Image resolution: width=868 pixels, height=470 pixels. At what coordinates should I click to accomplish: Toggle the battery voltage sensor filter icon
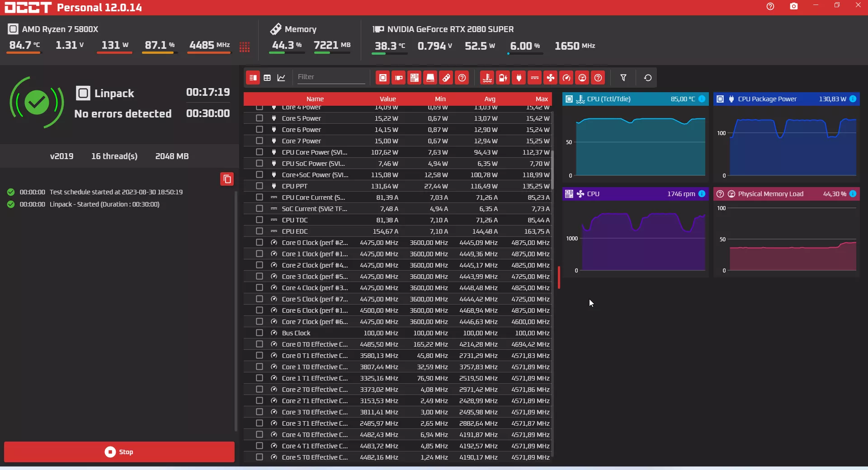pyautogui.click(x=503, y=78)
